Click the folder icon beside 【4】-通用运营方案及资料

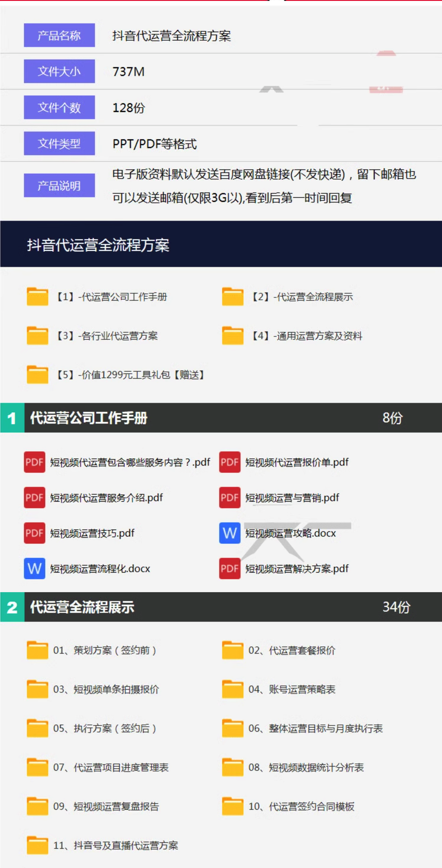[x=233, y=336]
